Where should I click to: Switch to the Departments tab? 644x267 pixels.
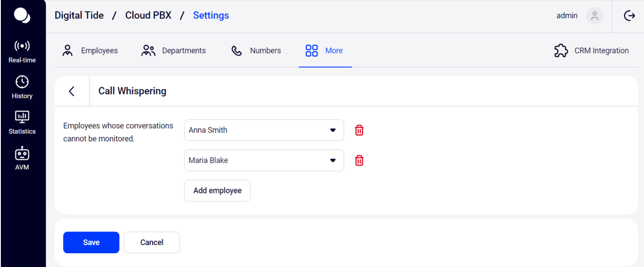coord(174,51)
